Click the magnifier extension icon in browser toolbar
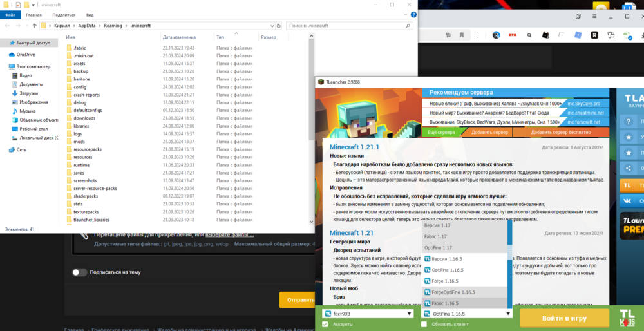Screen dimensions: 644x331 point(529,35)
